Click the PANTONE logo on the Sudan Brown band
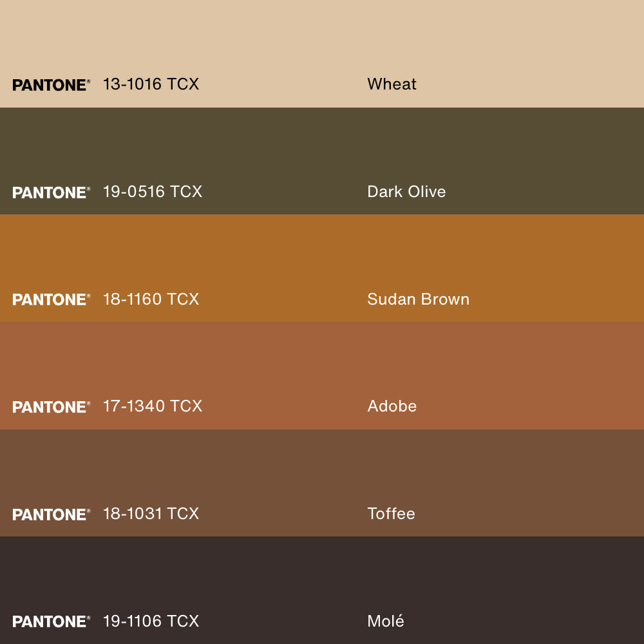Image resolution: width=644 pixels, height=644 pixels. [x=51, y=299]
